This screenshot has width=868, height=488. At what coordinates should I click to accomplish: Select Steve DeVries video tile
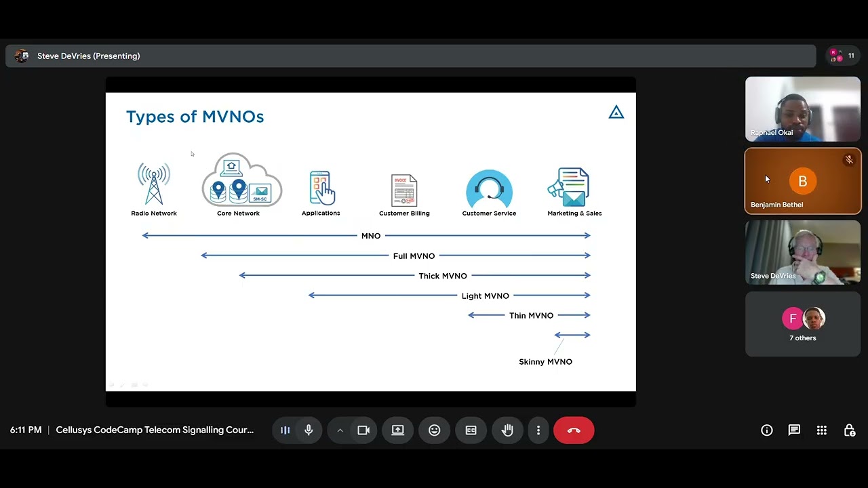pyautogui.click(x=803, y=252)
